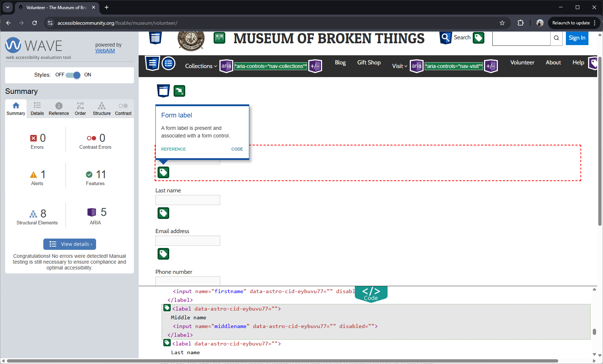Click the Middle name label icon in code panel

167,308
